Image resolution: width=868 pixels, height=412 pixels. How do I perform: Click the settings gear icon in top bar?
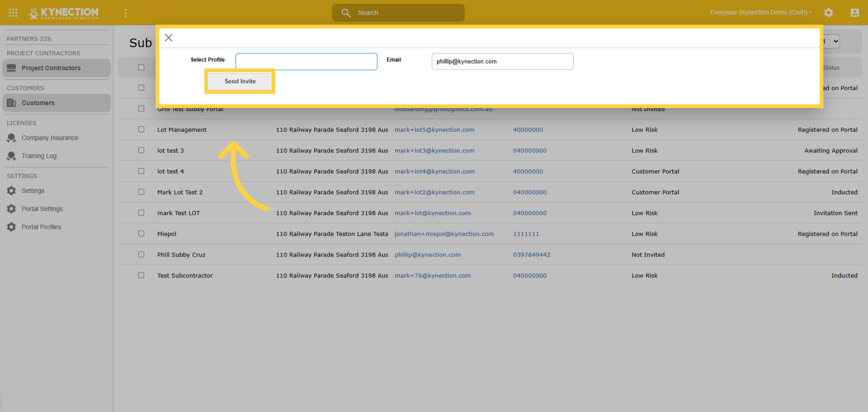[x=829, y=13]
